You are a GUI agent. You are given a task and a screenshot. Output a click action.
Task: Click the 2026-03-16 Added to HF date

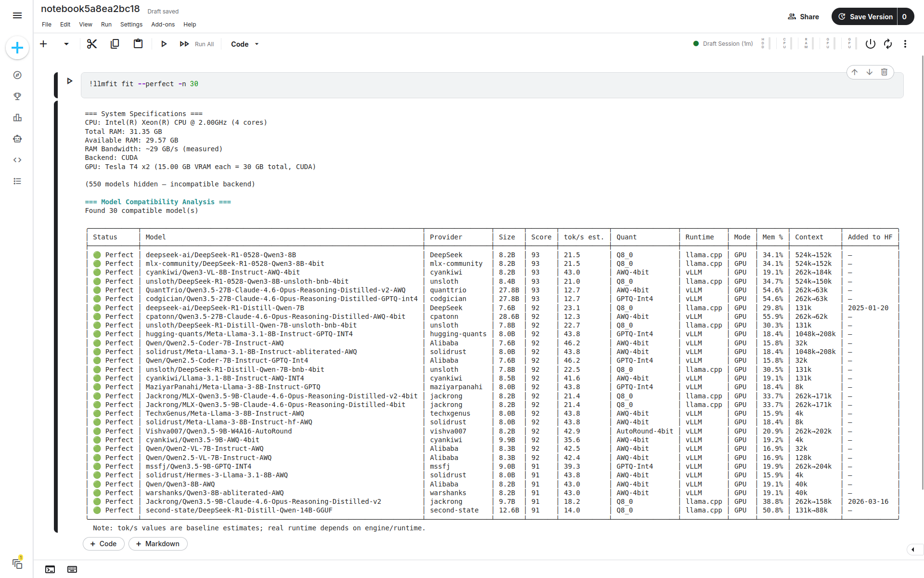[x=868, y=501]
